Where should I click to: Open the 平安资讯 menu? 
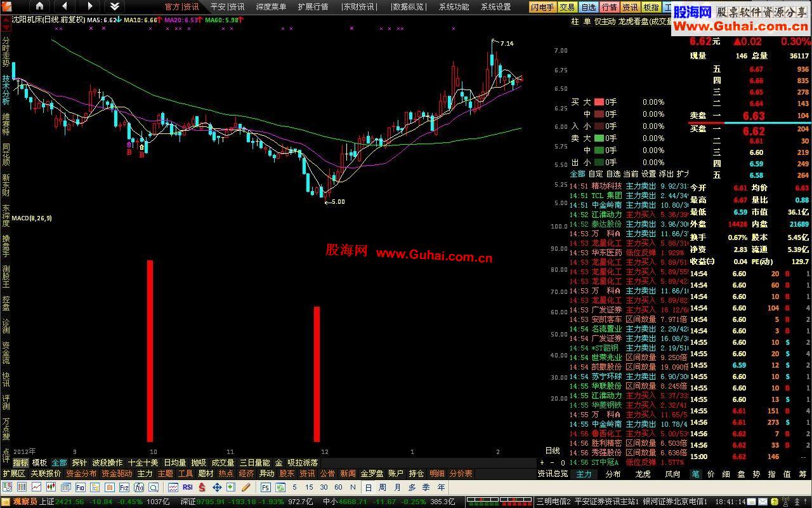point(227,7)
